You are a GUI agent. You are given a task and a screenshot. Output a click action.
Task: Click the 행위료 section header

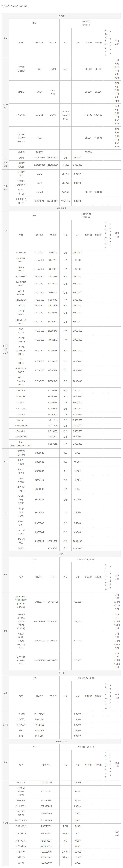(x=61, y=16)
